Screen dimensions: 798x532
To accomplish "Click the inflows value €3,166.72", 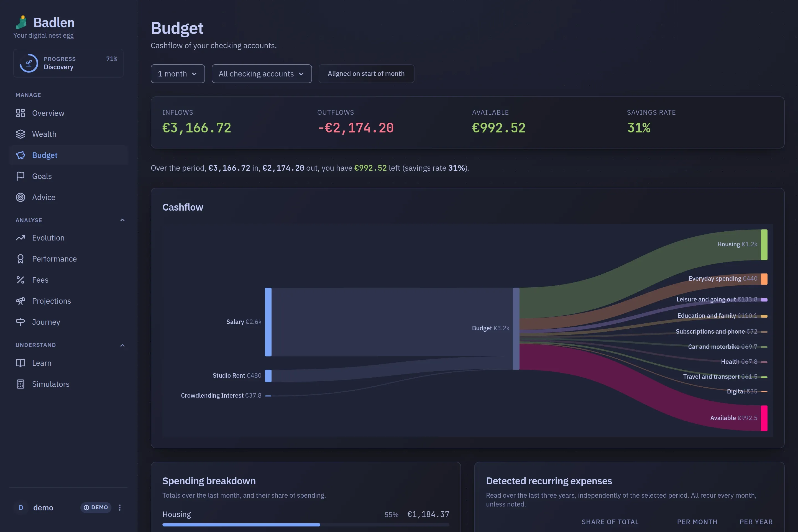I will click(x=197, y=128).
